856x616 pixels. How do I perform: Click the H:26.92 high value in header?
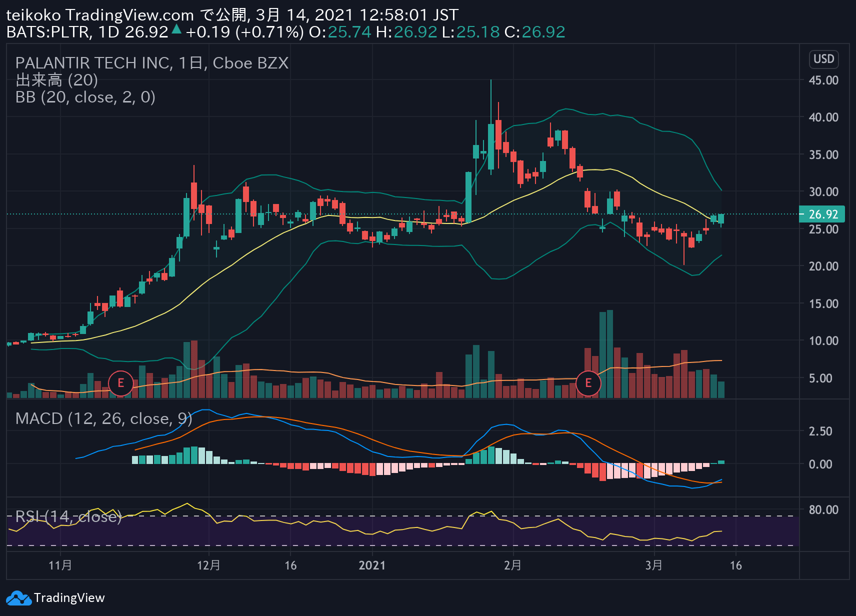pos(407,32)
